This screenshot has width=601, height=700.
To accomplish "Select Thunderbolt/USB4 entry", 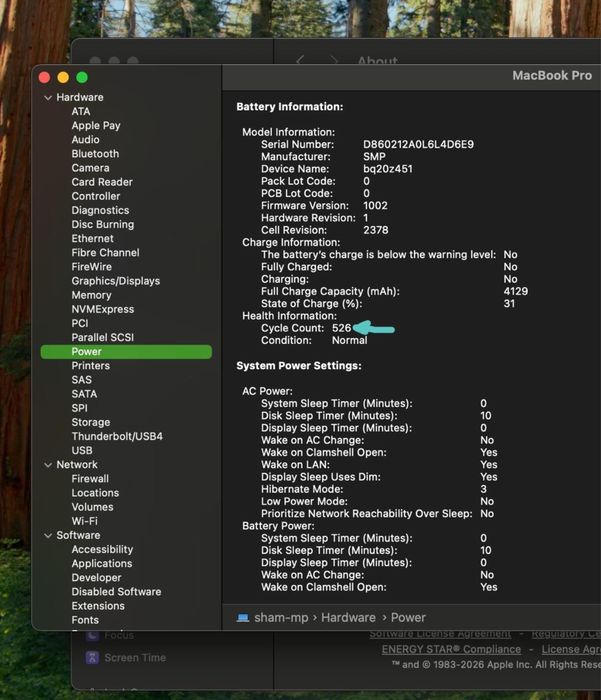I will coord(117,436).
